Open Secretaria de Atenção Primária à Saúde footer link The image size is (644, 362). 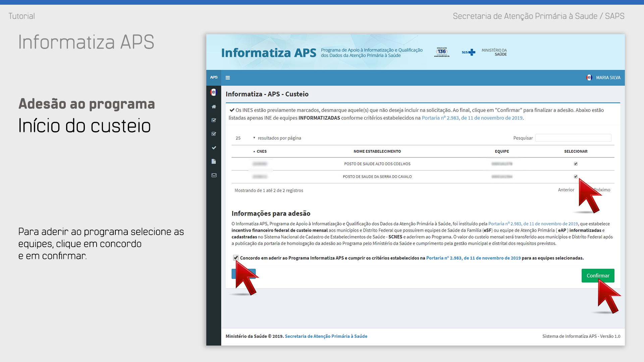(326, 336)
